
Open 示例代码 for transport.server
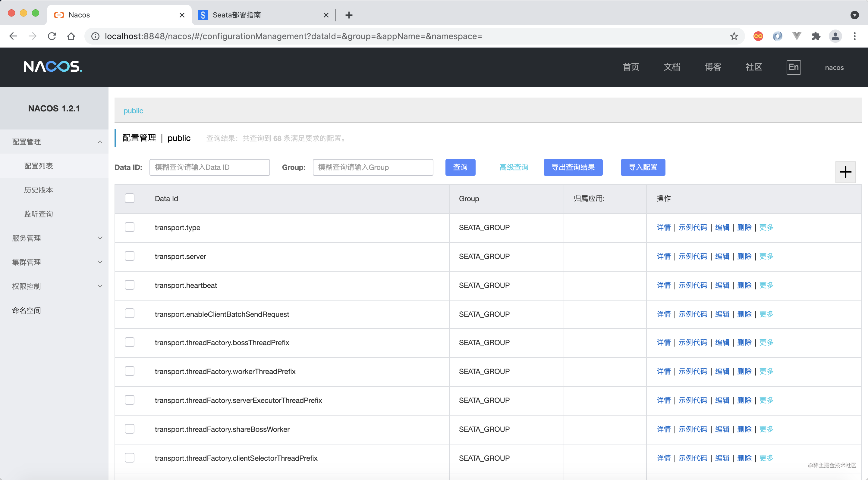(693, 256)
